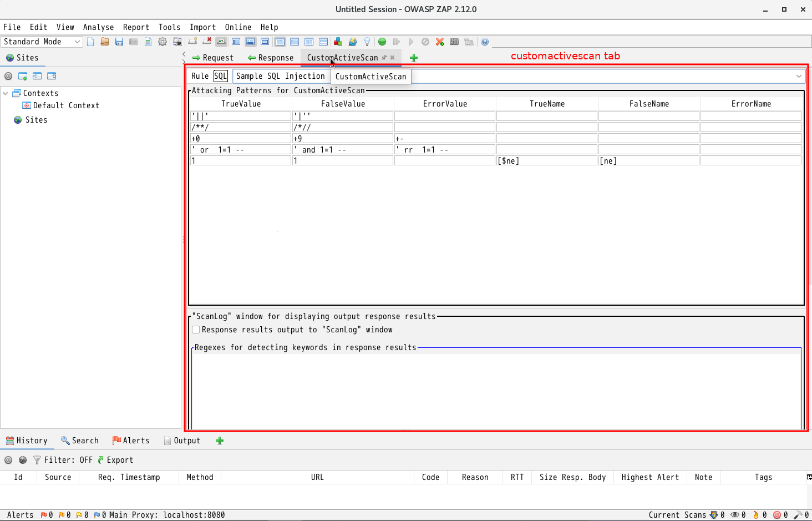Switch to the Request tab
The image size is (812, 521).
tap(213, 57)
